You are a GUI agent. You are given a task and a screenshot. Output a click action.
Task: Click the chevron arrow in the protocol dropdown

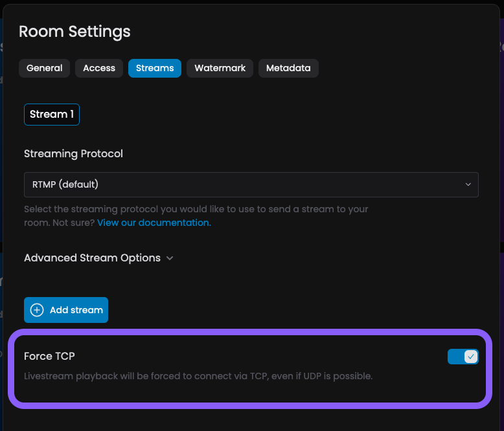468,184
